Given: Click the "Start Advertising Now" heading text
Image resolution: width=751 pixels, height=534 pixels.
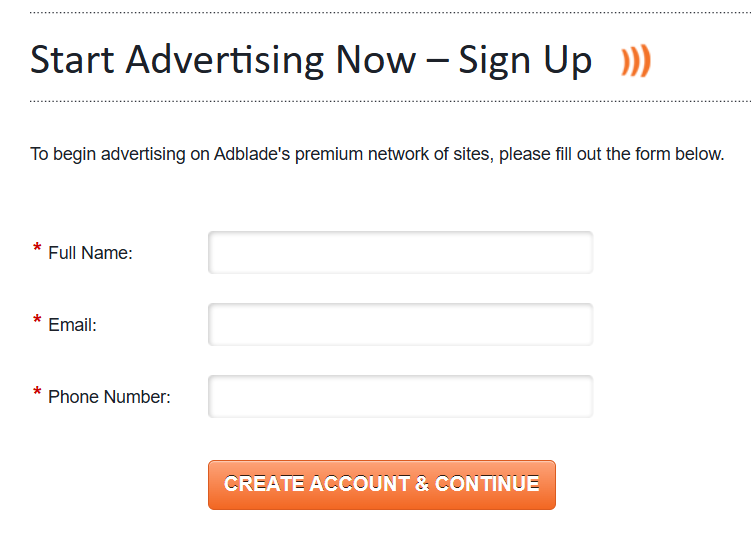Looking at the screenshot, I should click(222, 60).
